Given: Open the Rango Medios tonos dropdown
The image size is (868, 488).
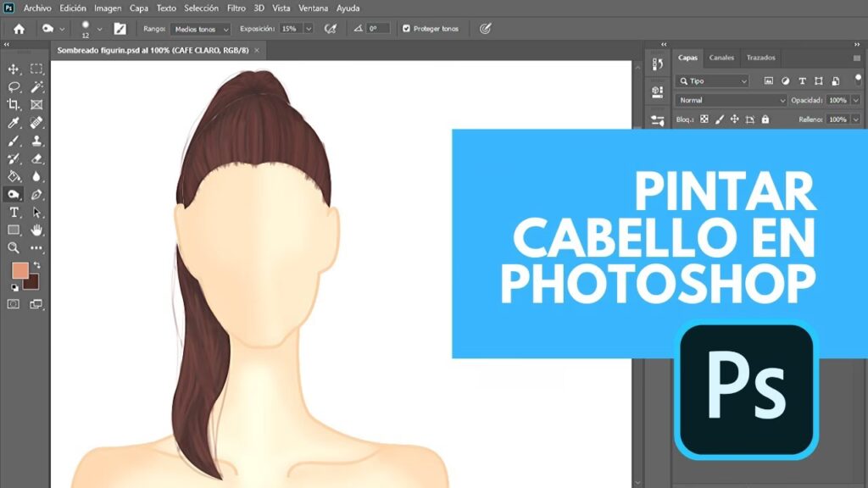Looking at the screenshot, I should tap(200, 28).
